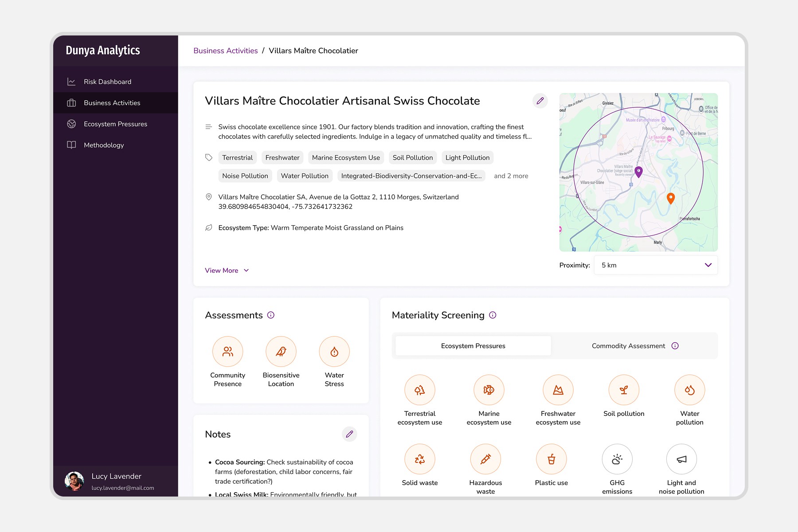
Task: Select the Terrestrial ecosystem use icon
Action: pos(420,390)
